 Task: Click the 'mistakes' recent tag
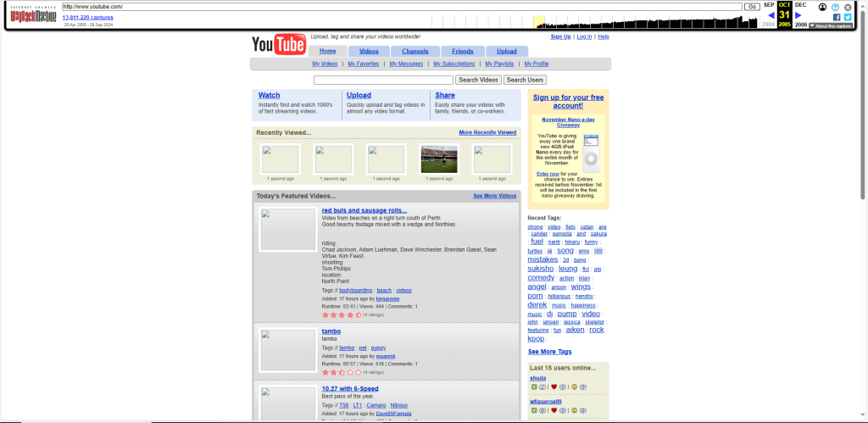542,259
